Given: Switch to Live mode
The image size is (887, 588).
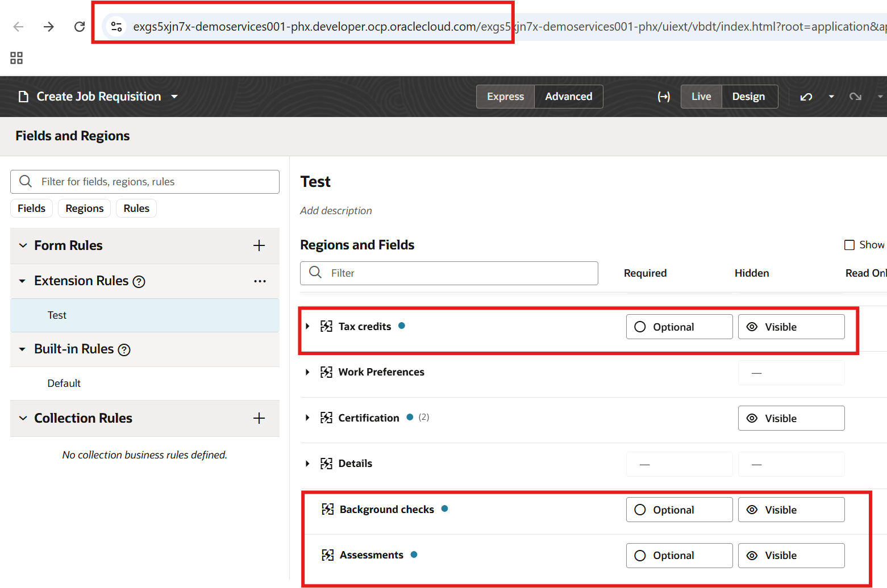Looking at the screenshot, I should 701,97.
